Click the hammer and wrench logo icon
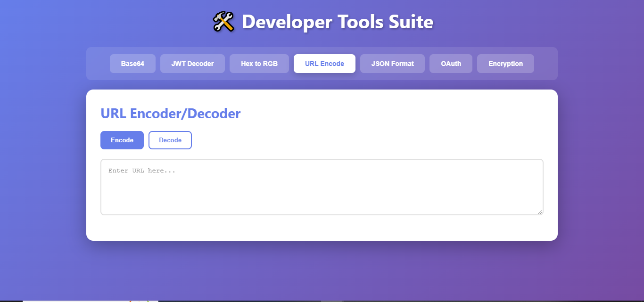 (x=223, y=21)
